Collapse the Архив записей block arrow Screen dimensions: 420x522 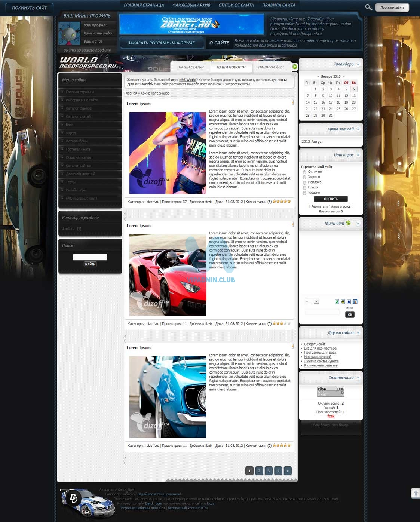point(358,129)
